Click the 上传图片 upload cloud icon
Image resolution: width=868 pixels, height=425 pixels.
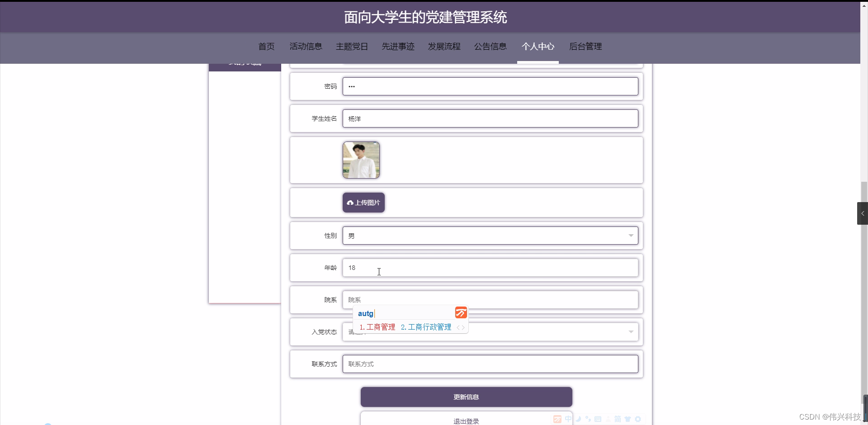pyautogui.click(x=350, y=202)
